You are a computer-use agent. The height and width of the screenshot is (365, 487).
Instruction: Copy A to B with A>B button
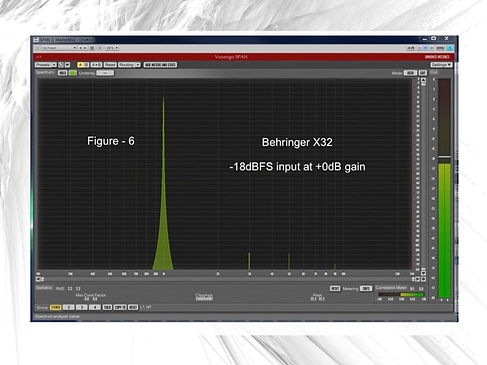[96, 65]
